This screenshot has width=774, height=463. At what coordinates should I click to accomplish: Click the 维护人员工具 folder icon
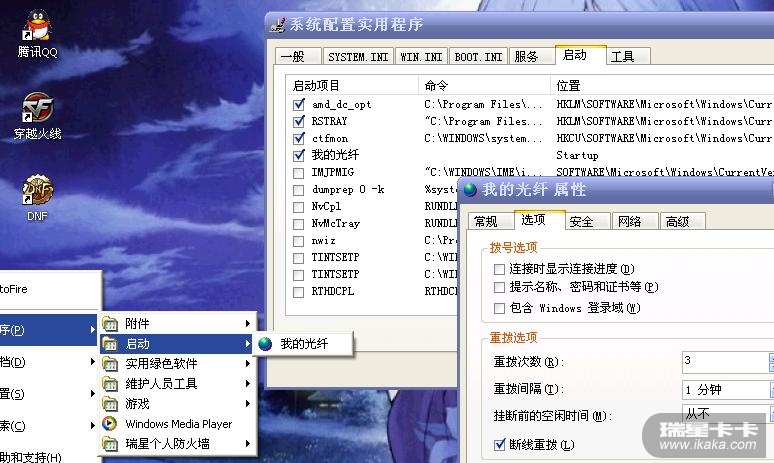click(110, 384)
